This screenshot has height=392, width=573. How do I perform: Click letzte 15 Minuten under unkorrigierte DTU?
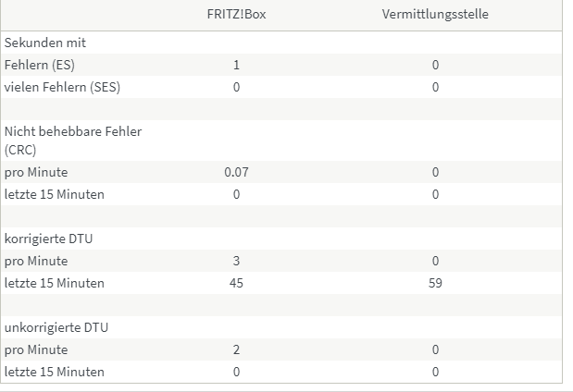click(x=55, y=372)
